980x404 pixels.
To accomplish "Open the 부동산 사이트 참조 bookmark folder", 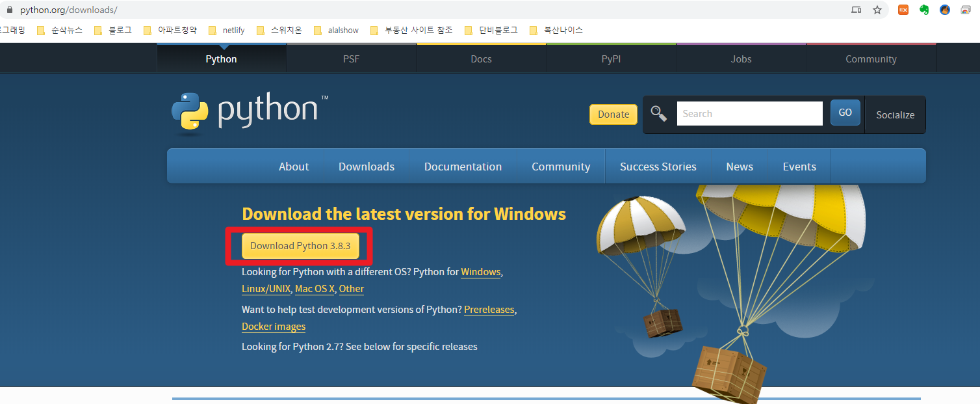I will point(411,30).
